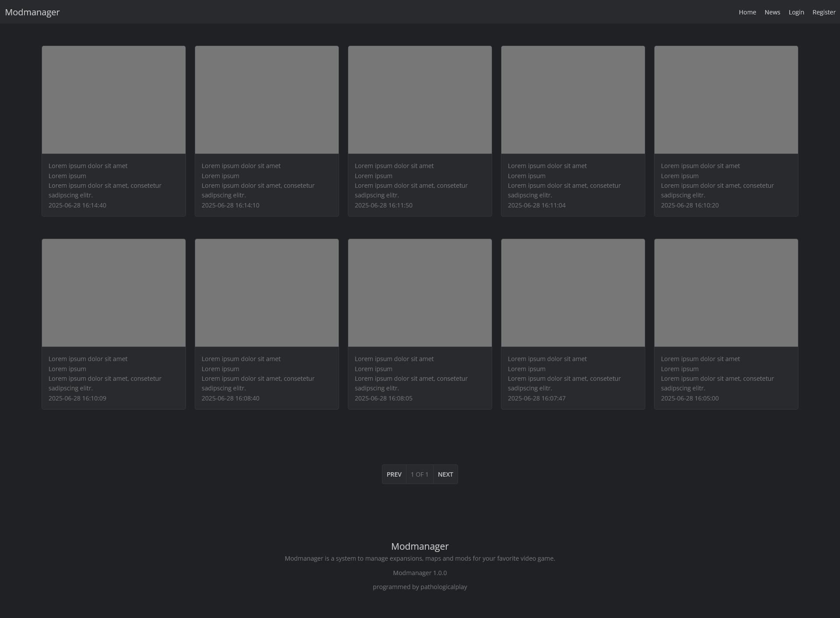Open thumbnail of card dated 2025-06-28 16:14:40
840x618 pixels.
pos(114,100)
